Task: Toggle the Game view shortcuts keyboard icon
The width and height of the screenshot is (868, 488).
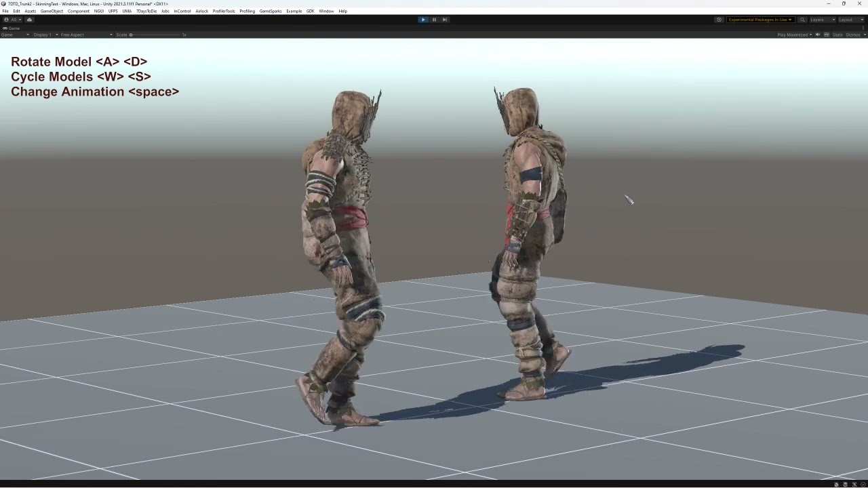Action: click(x=826, y=35)
